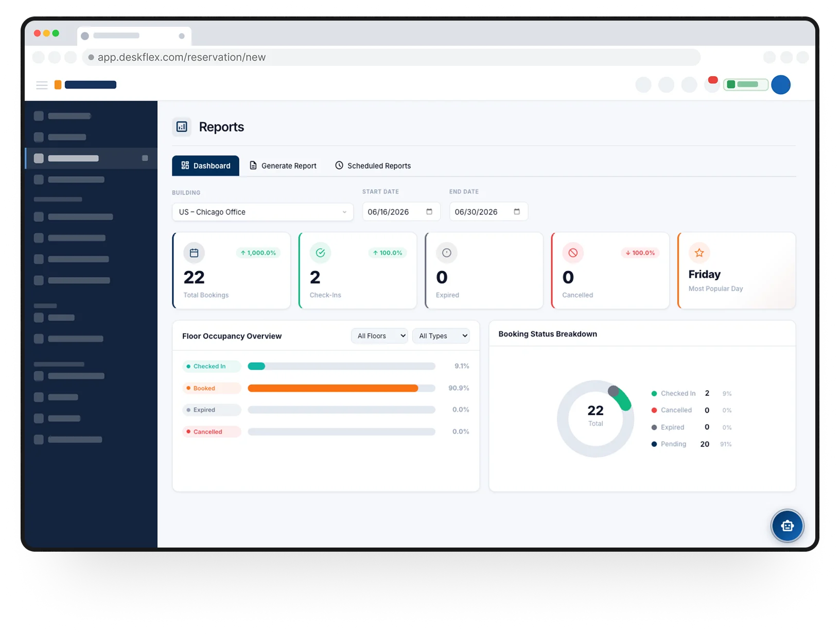Image resolution: width=840 pixels, height=634 pixels.
Task: Click the Checked In progress bar
Action: 342,366
